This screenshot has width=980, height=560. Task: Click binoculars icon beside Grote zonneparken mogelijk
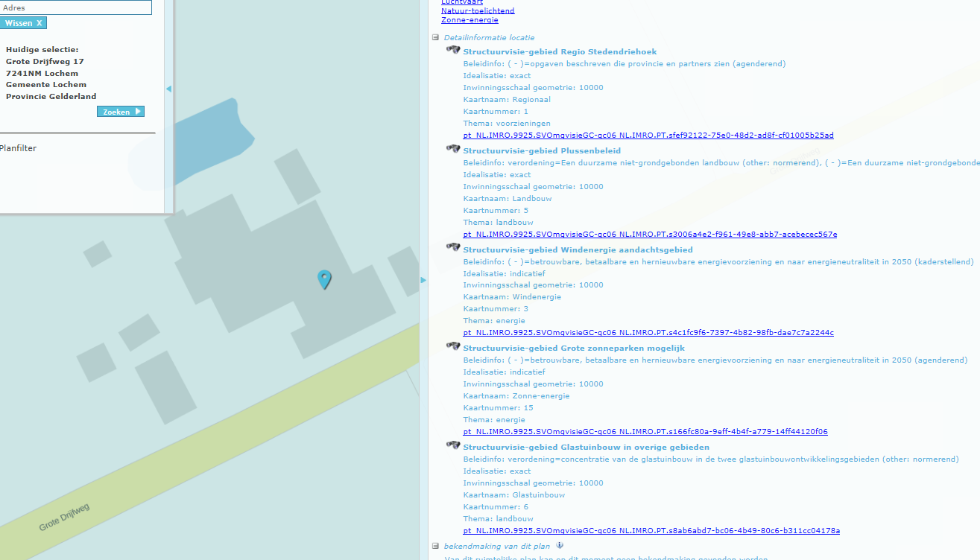pos(453,346)
